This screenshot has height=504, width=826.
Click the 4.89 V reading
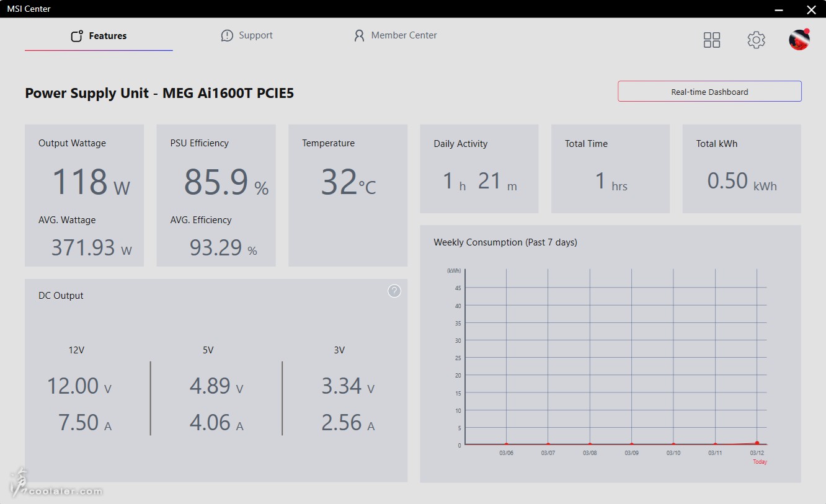(216, 386)
